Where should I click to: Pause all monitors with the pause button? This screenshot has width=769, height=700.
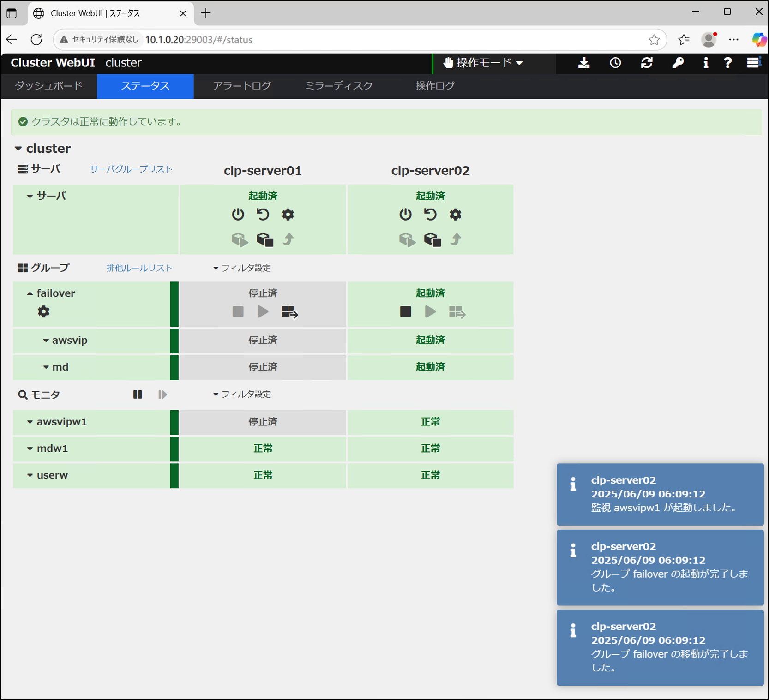pyautogui.click(x=138, y=395)
